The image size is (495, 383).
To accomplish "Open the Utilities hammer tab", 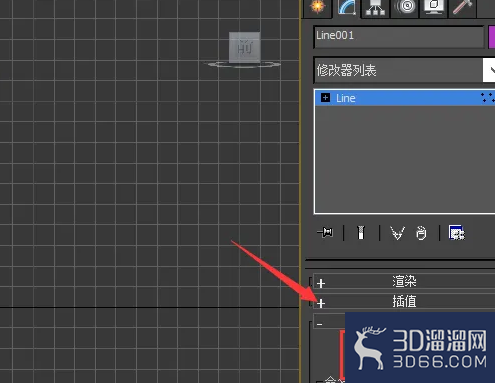I will [462, 7].
